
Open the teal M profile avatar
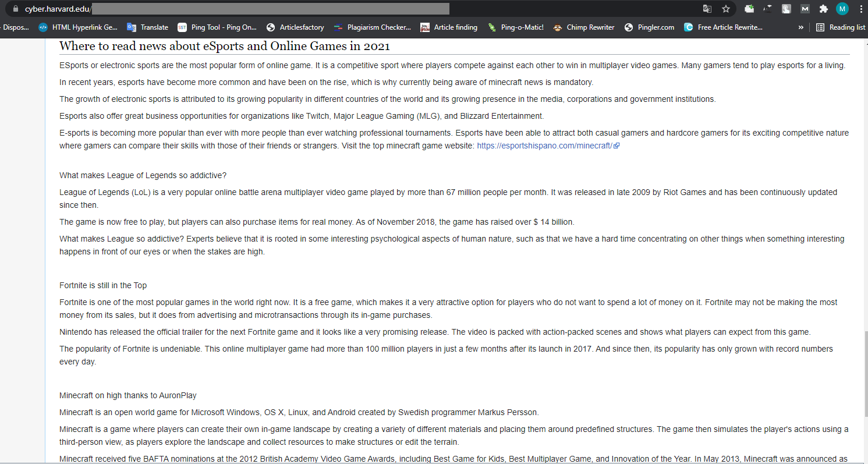842,9
